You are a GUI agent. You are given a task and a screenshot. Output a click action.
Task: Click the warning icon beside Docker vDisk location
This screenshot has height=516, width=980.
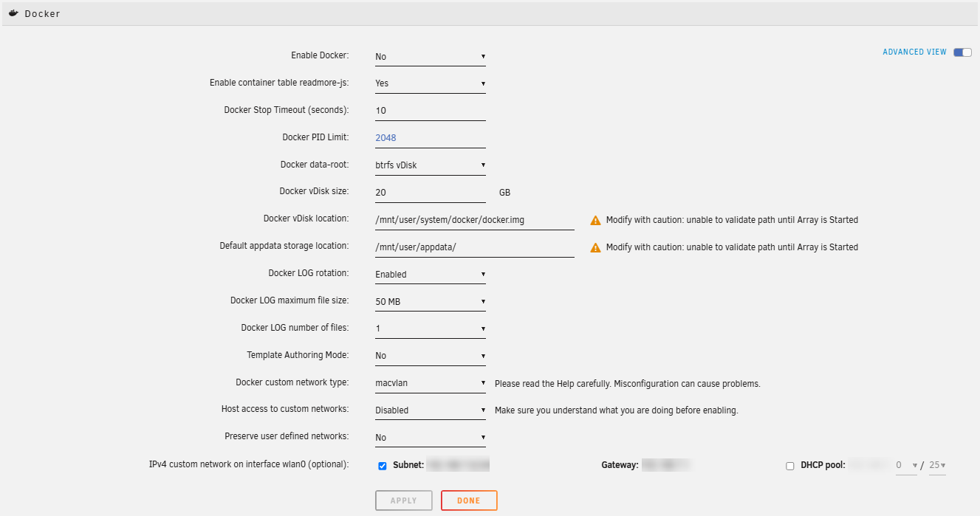click(596, 219)
